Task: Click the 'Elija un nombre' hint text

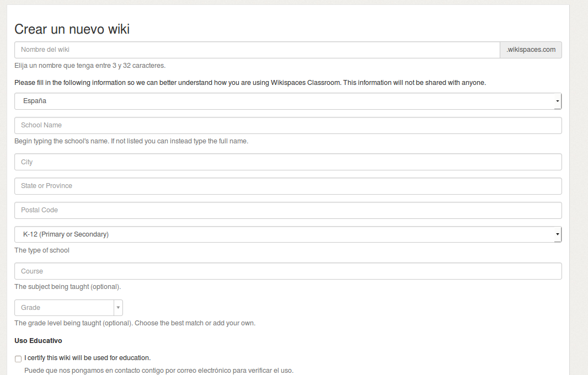Action: (90, 66)
